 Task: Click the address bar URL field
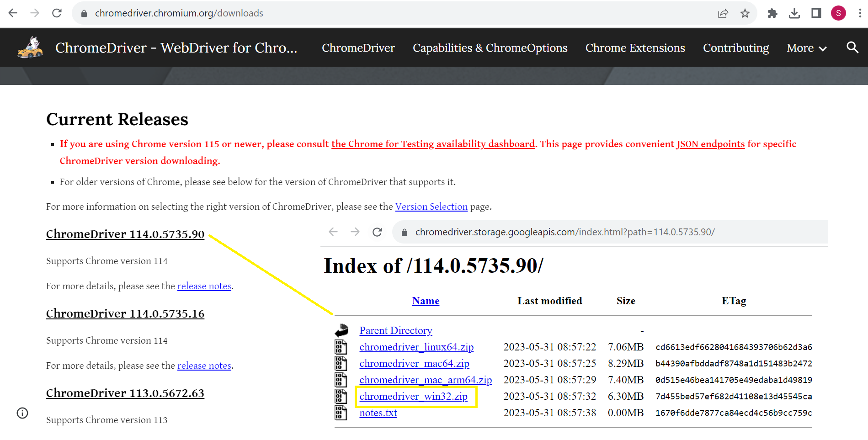pyautogui.click(x=366, y=13)
